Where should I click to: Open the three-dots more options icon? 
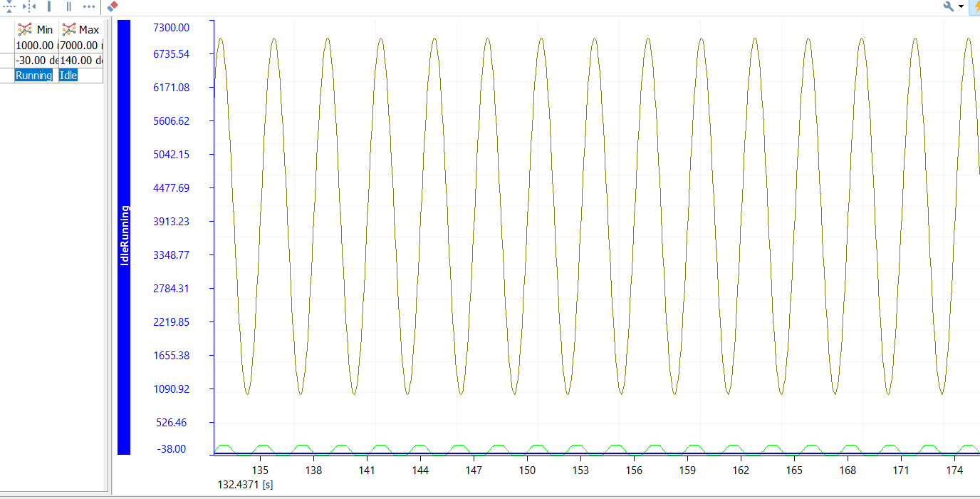88,6
